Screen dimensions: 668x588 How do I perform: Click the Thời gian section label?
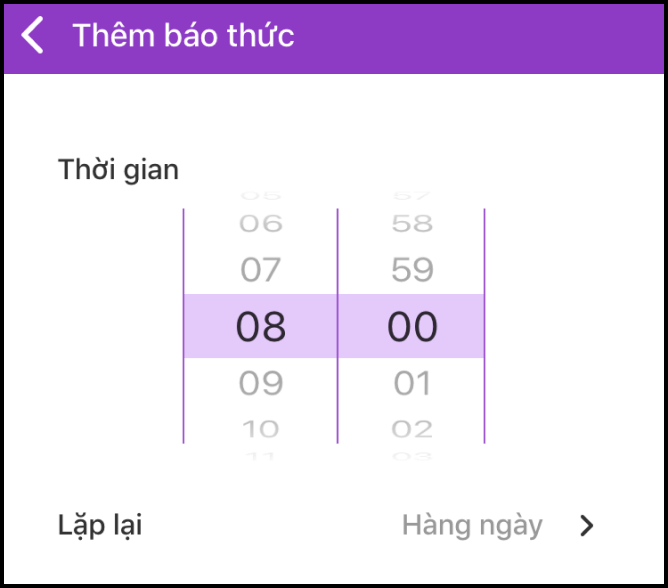(x=118, y=169)
